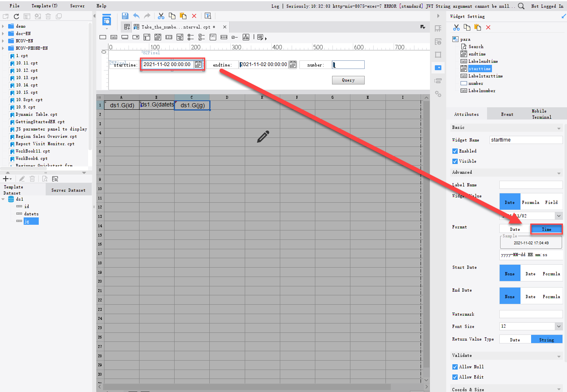
Task: Uncheck the Visible checkbox
Action: [x=455, y=161]
